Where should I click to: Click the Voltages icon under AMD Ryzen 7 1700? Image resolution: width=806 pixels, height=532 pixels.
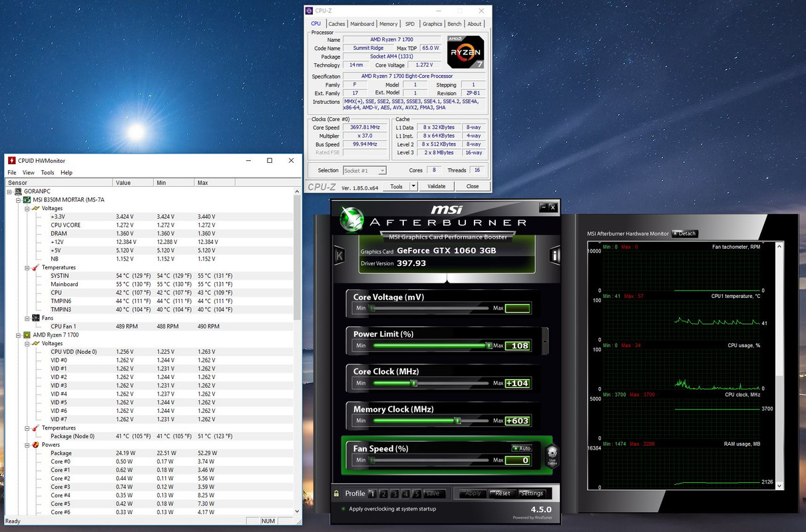(36, 343)
